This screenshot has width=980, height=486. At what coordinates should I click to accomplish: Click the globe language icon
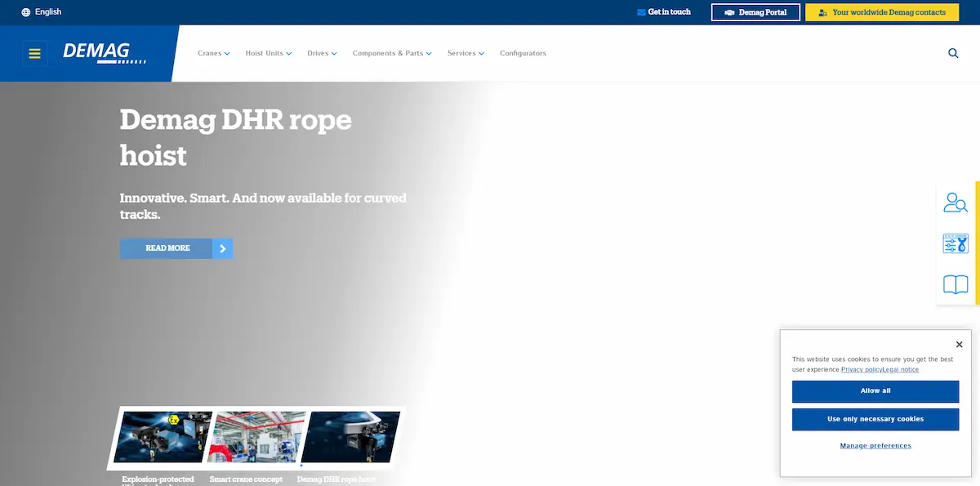[x=26, y=12]
